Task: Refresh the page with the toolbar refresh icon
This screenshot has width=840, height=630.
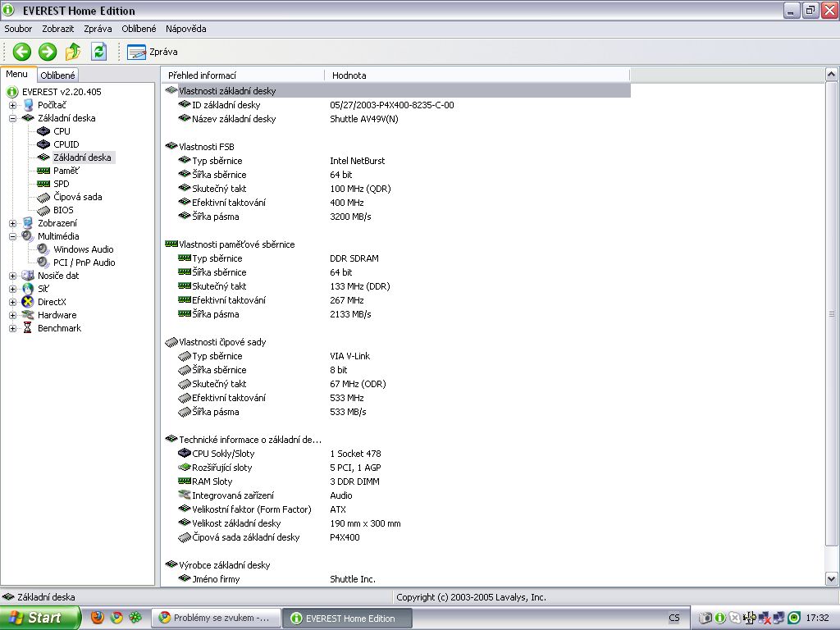Action: [98, 52]
